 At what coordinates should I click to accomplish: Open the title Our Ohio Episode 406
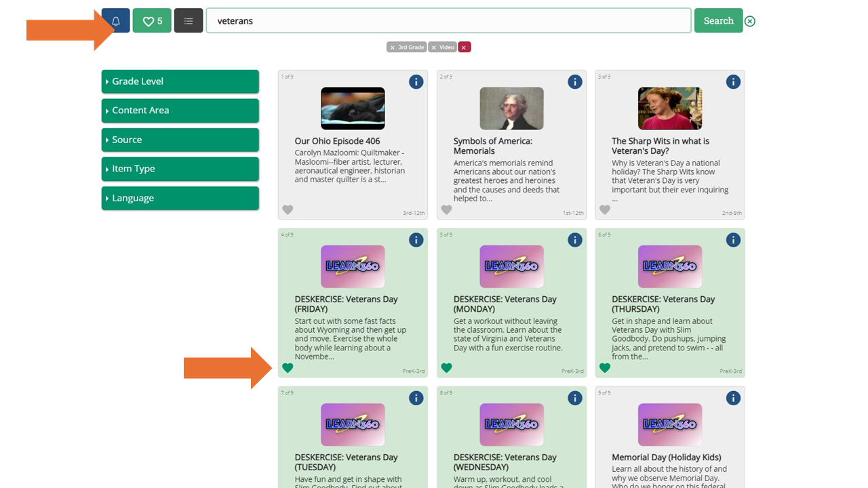point(337,141)
